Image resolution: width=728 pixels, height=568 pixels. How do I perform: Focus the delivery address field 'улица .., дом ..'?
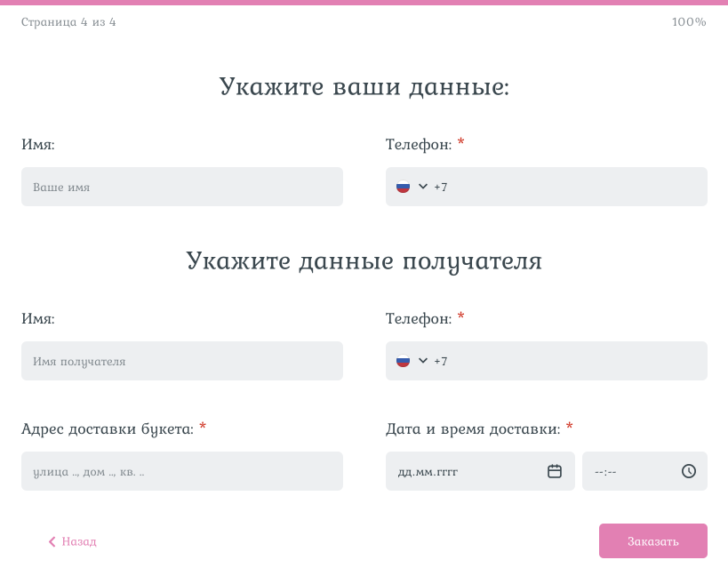tap(182, 471)
